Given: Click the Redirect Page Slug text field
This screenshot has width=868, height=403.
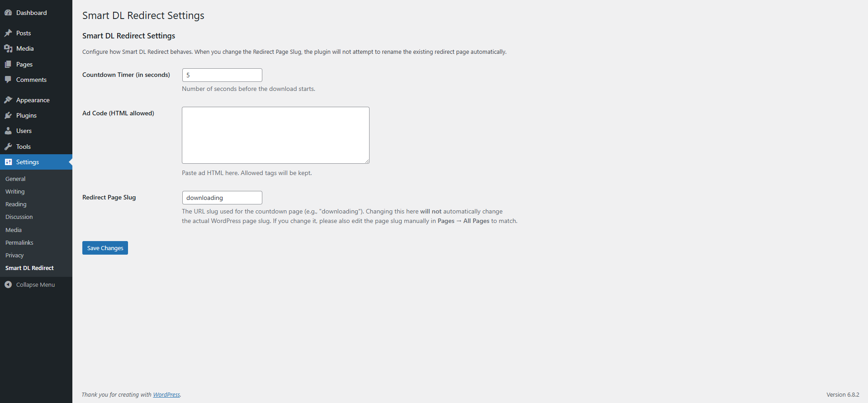Looking at the screenshot, I should (222, 198).
